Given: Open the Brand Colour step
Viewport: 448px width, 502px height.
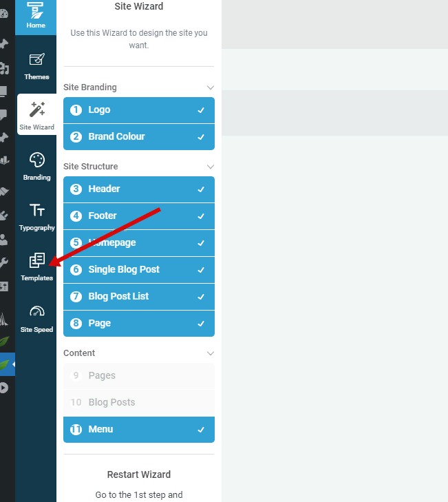Looking at the screenshot, I should click(139, 137).
